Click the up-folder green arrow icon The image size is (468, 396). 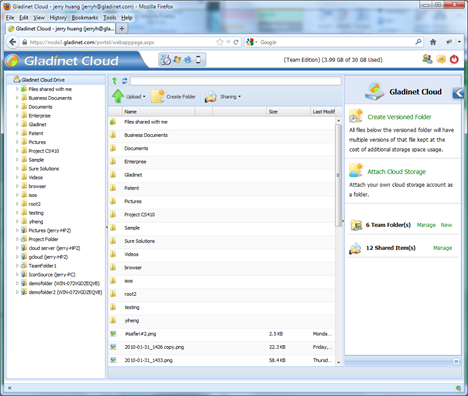(x=115, y=81)
